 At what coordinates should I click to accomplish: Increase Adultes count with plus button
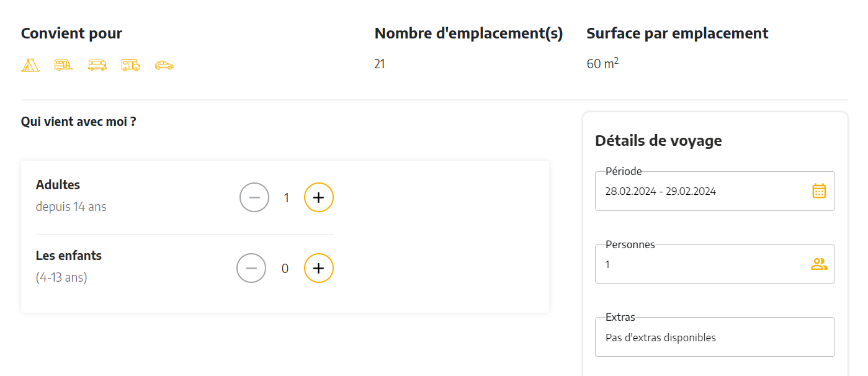[x=319, y=198]
